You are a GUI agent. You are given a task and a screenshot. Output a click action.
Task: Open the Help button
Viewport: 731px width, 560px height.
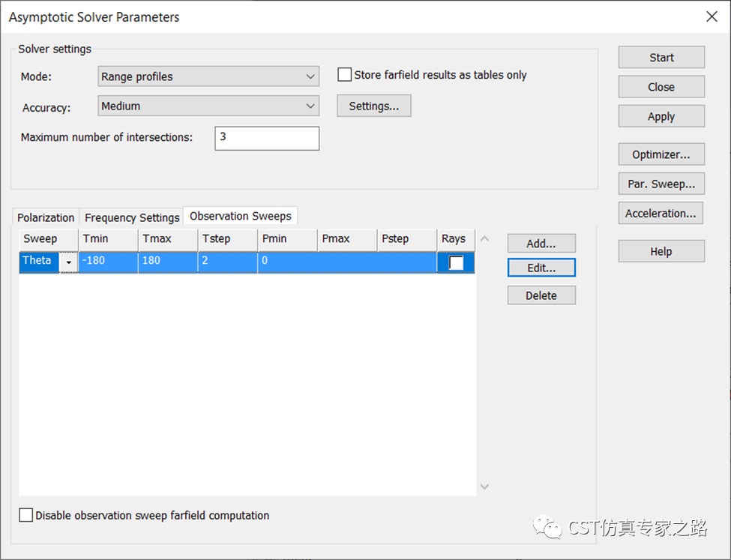click(661, 251)
